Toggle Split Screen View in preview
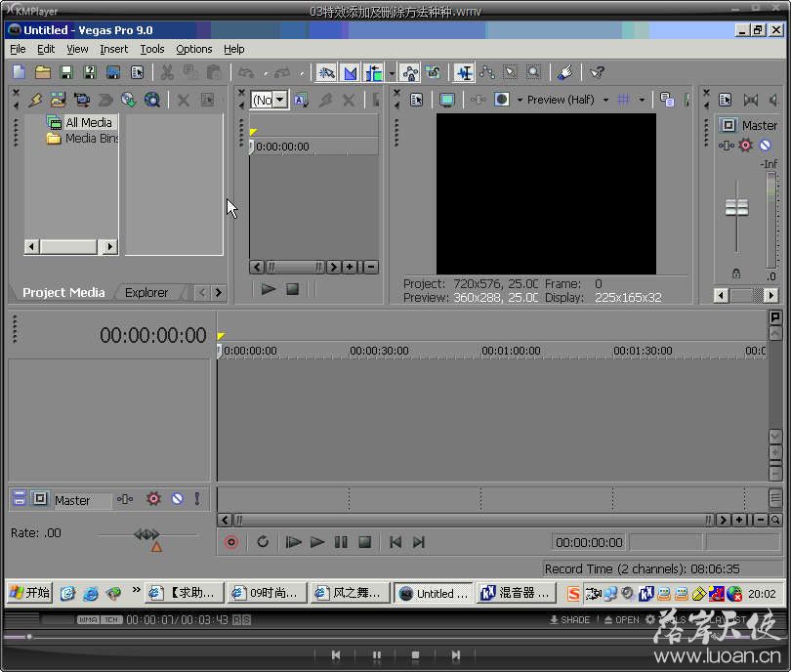The height and width of the screenshot is (672, 791). [501, 100]
